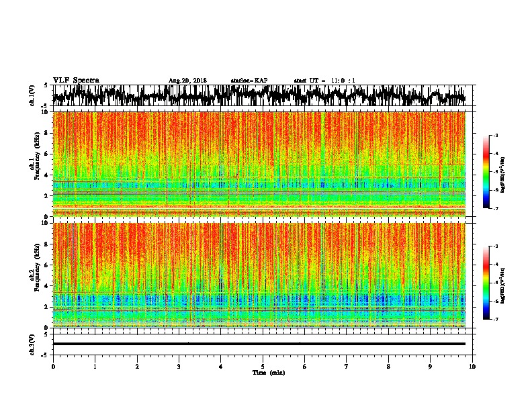Image resolution: width=532 pixels, height=411 pixels.
Task: Click the ch.2 colorbar "log(PSD)" label
Action: (503, 285)
